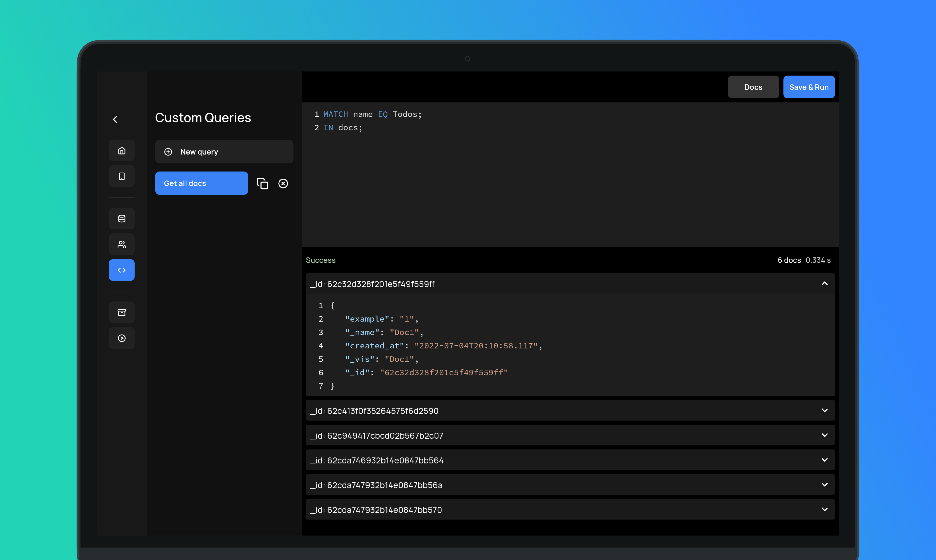Click the Success status text

(x=320, y=260)
